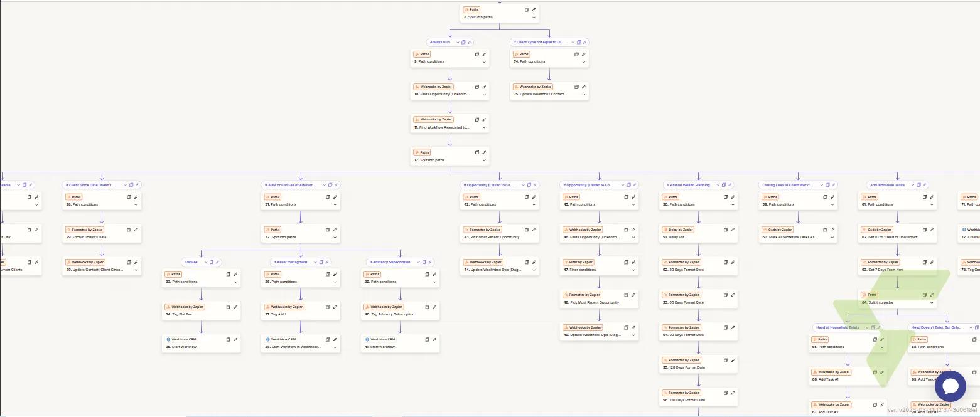Duplicate step 12 Split into paths

[x=477, y=152]
